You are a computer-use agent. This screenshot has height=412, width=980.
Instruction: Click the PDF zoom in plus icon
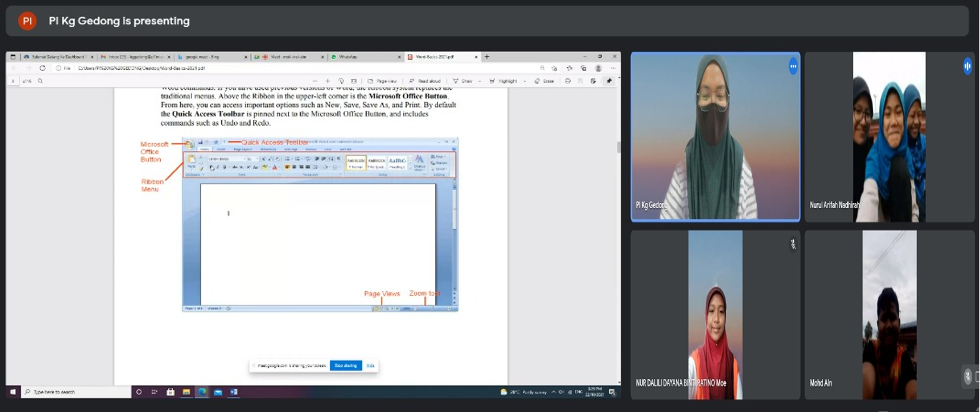[328, 81]
